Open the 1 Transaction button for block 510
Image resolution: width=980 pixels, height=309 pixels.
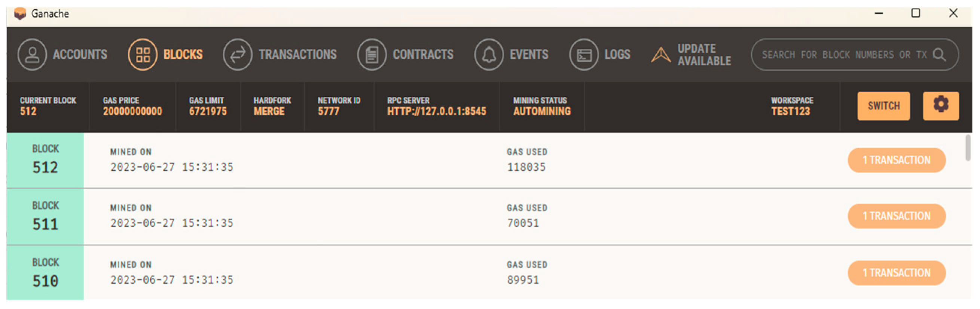pyautogui.click(x=897, y=273)
